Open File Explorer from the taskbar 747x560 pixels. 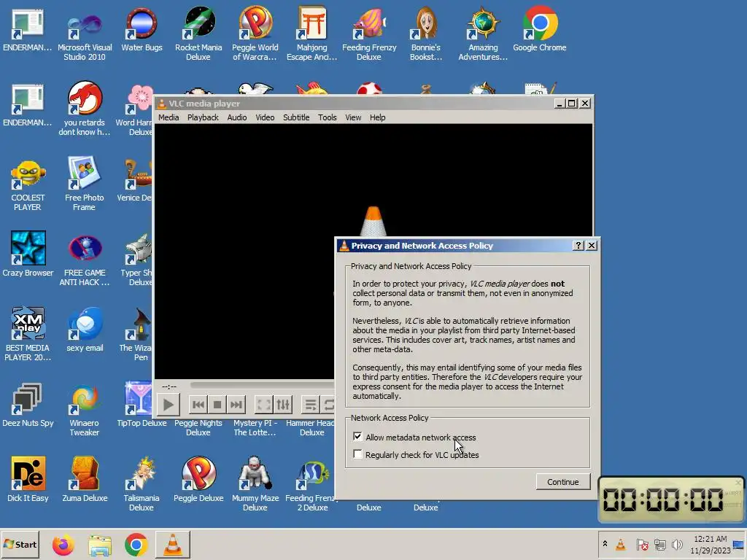100,545
